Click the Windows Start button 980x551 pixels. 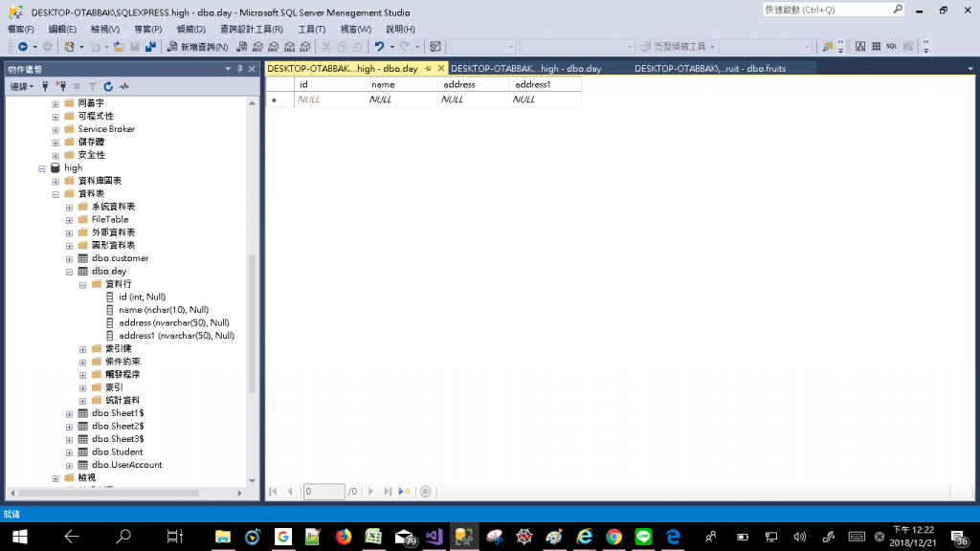19,537
